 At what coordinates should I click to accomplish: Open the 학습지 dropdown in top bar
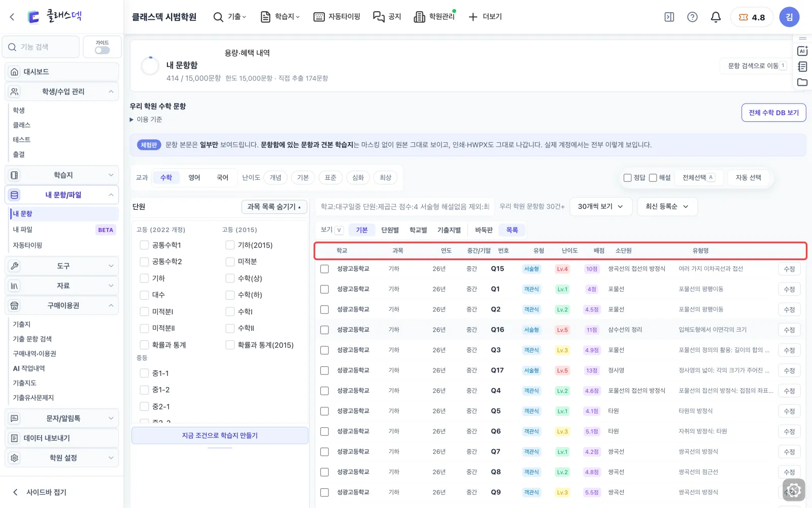tap(280, 17)
